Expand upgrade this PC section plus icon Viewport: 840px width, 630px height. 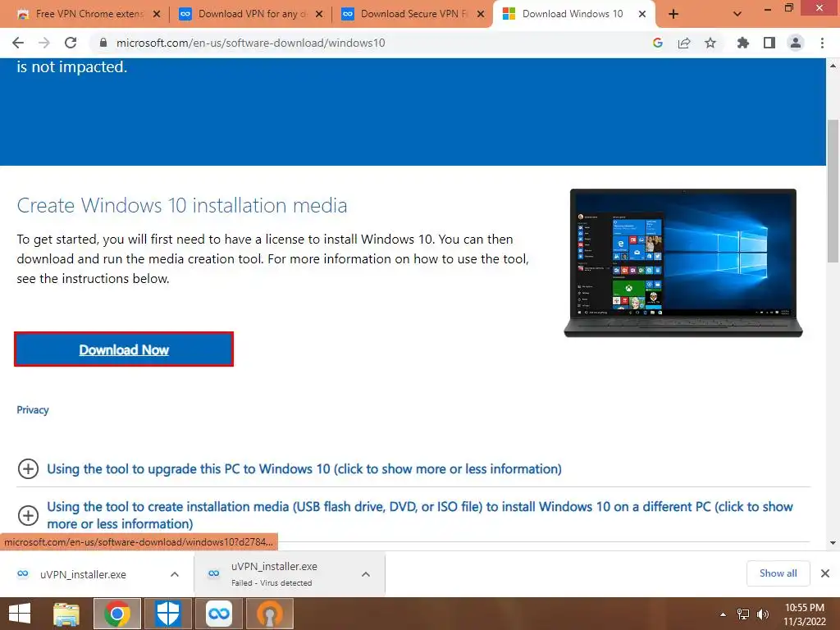coord(29,468)
